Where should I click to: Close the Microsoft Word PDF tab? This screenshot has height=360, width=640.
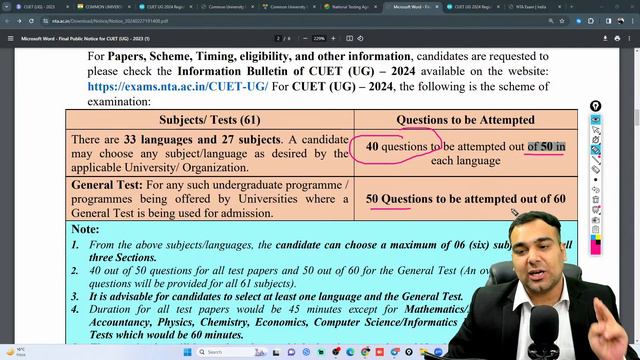pyautogui.click(x=437, y=7)
